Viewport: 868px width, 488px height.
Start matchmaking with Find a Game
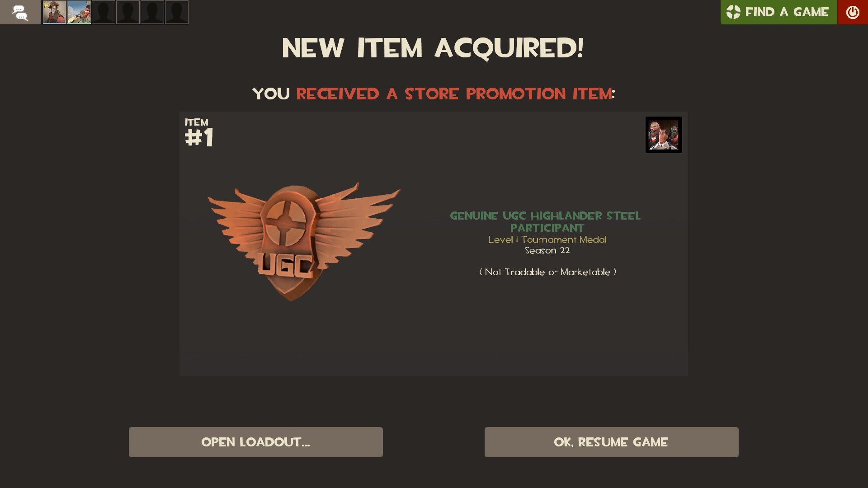[778, 12]
